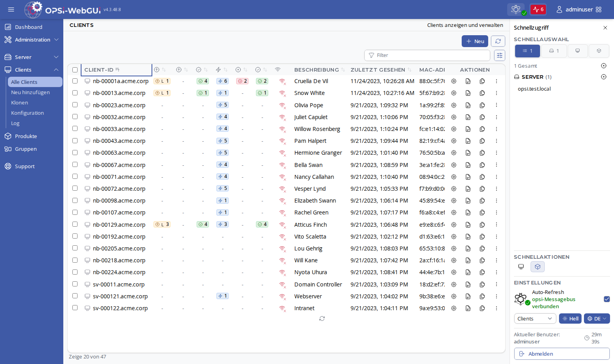Viewport: 614px width, 364px height.
Task: Open the opsi messagebus status icon in header
Action: coord(516,9)
